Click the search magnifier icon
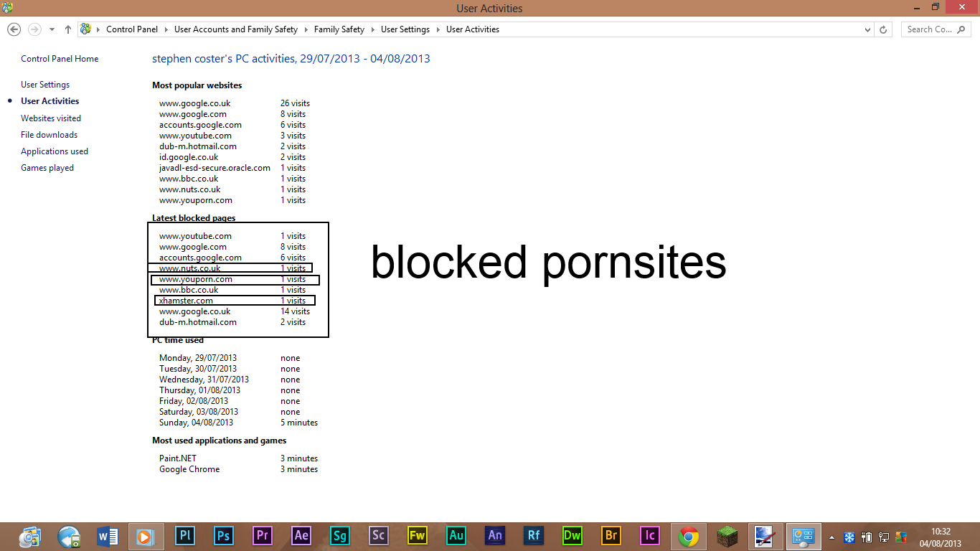 click(x=961, y=29)
